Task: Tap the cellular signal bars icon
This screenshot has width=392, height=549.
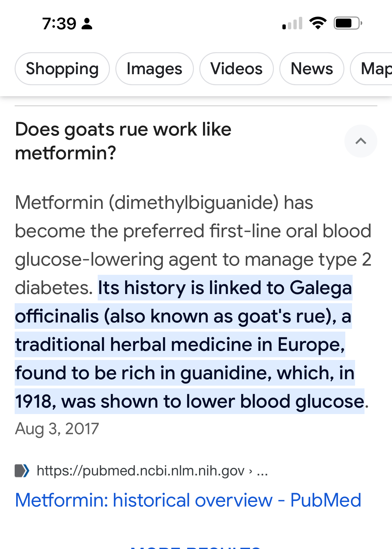Action: [292, 24]
